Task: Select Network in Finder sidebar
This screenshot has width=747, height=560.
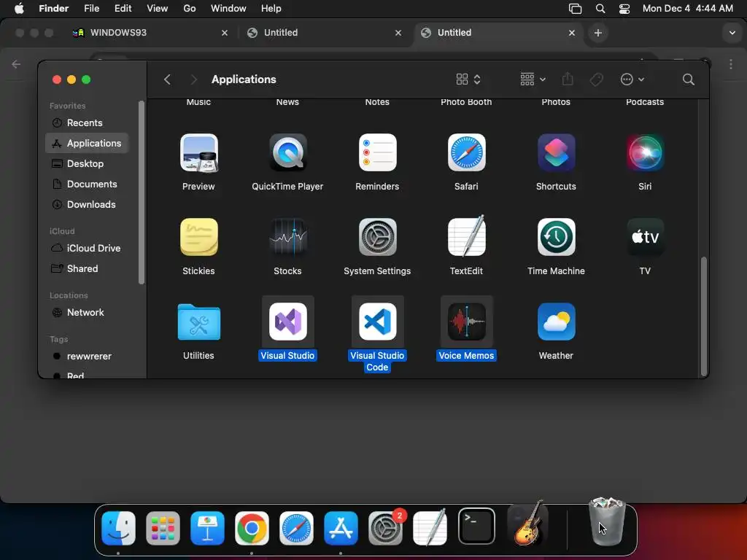Action: 87,313
